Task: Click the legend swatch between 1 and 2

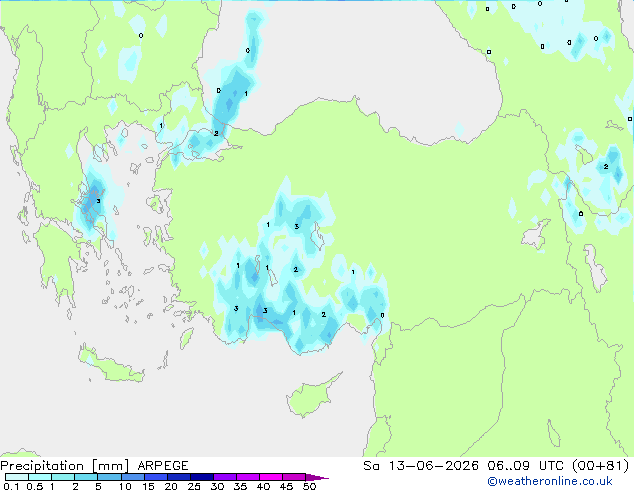Action: pyautogui.click(x=63, y=477)
